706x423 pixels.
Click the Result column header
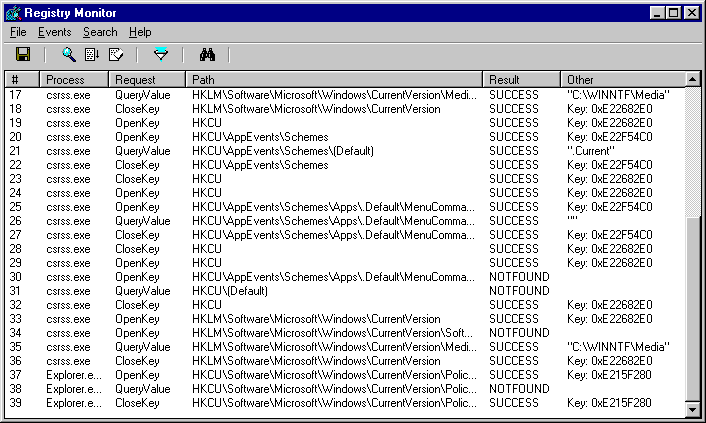[x=522, y=79]
